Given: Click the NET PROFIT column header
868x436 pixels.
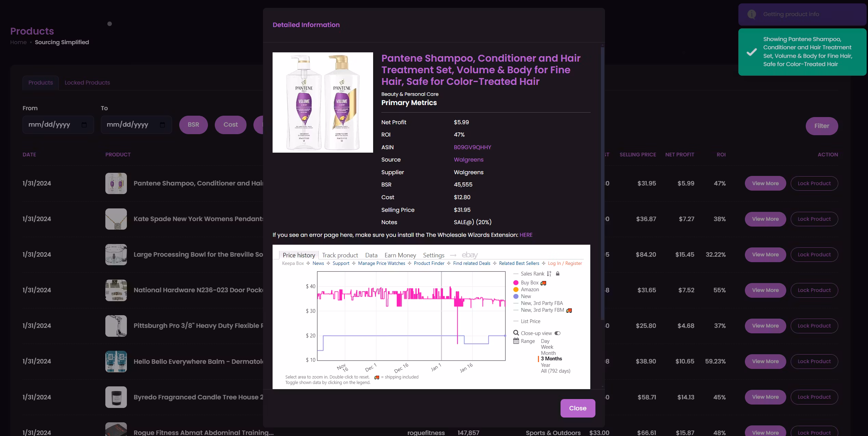Looking at the screenshot, I should coord(680,155).
